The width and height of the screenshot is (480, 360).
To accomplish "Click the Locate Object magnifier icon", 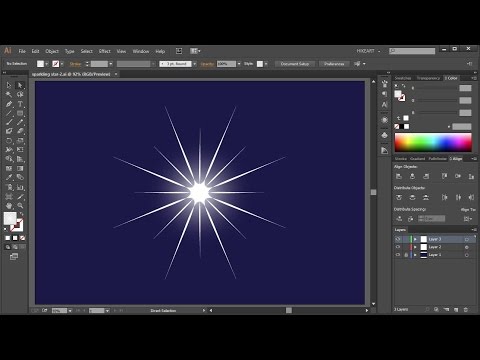I will [427, 310].
